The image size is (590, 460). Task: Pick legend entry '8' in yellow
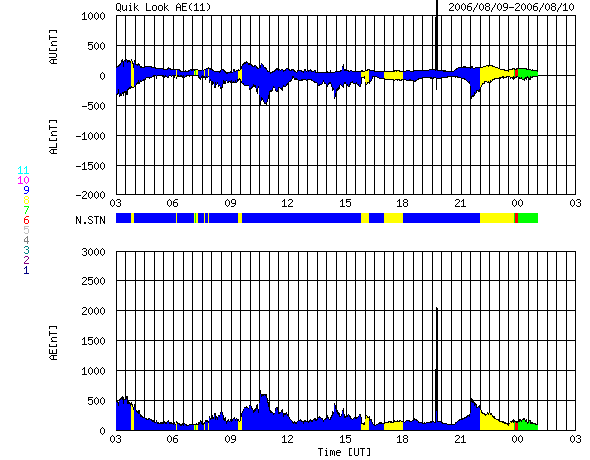[26, 200]
